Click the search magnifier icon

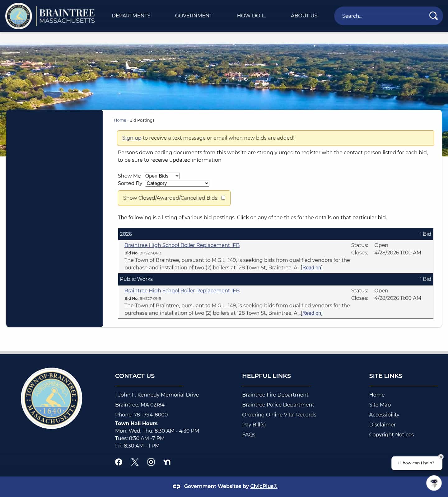tap(433, 16)
